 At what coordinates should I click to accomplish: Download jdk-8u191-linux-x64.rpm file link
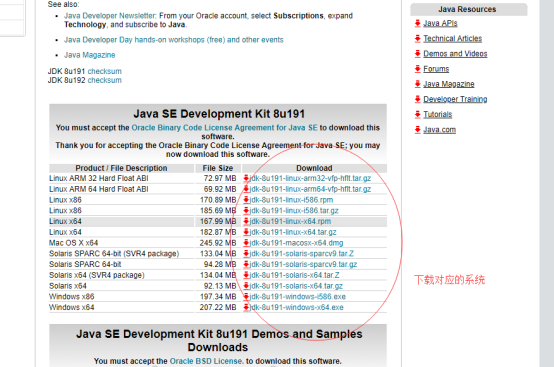[x=290, y=221]
